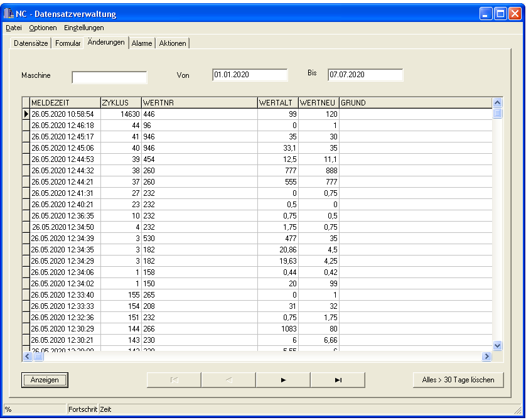Image resolution: width=531 pixels, height=420 pixels.
Task: Focus the Maschine input field
Action: [109, 77]
